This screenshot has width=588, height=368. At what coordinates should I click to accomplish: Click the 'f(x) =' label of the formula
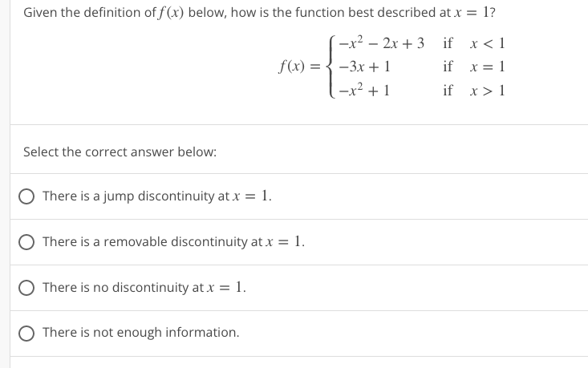point(299,67)
